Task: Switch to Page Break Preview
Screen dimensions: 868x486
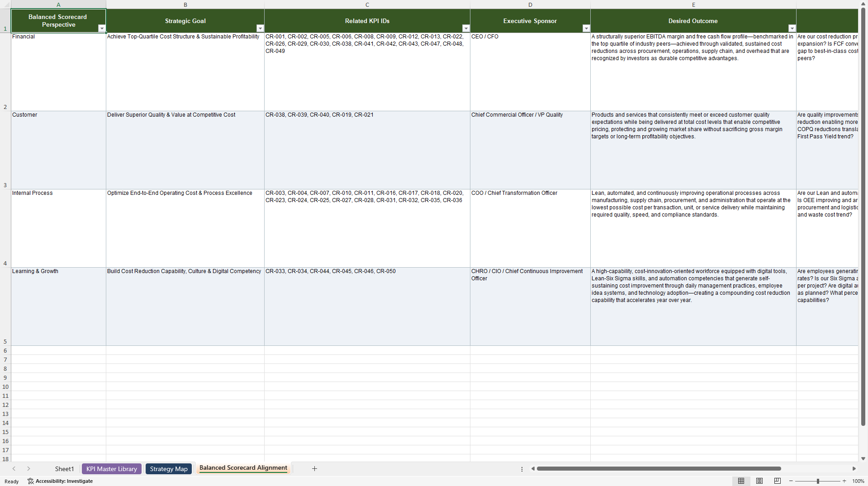Action: pyautogui.click(x=778, y=481)
